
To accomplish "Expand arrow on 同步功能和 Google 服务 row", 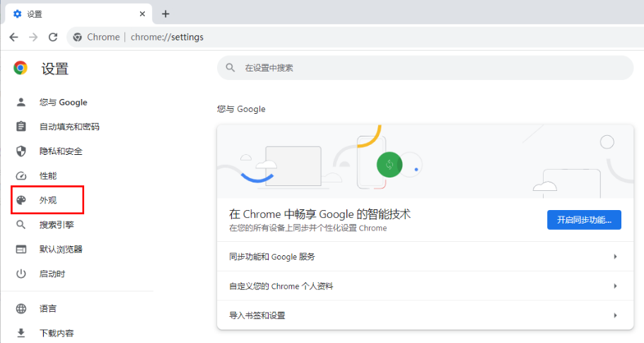I will pyautogui.click(x=615, y=256).
